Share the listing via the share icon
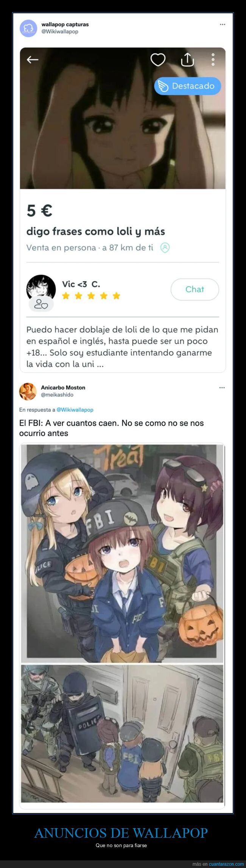The height and width of the screenshot is (868, 246). [x=187, y=59]
